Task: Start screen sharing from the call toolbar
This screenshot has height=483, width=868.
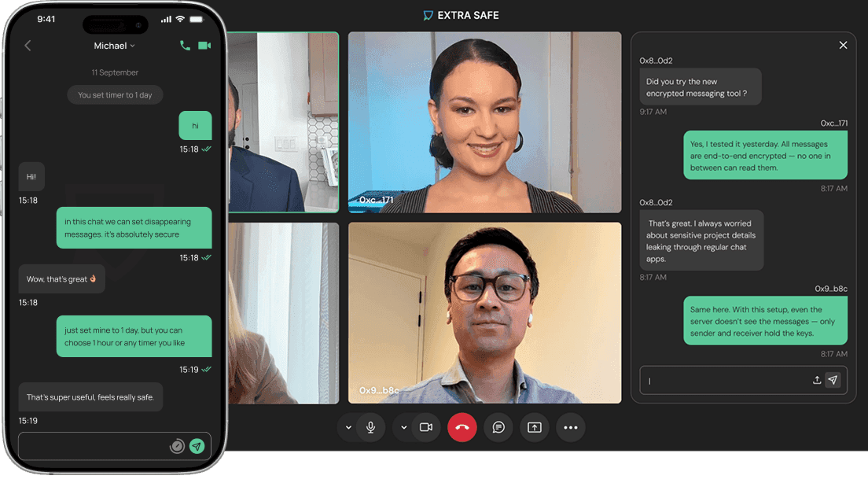Action: point(535,427)
